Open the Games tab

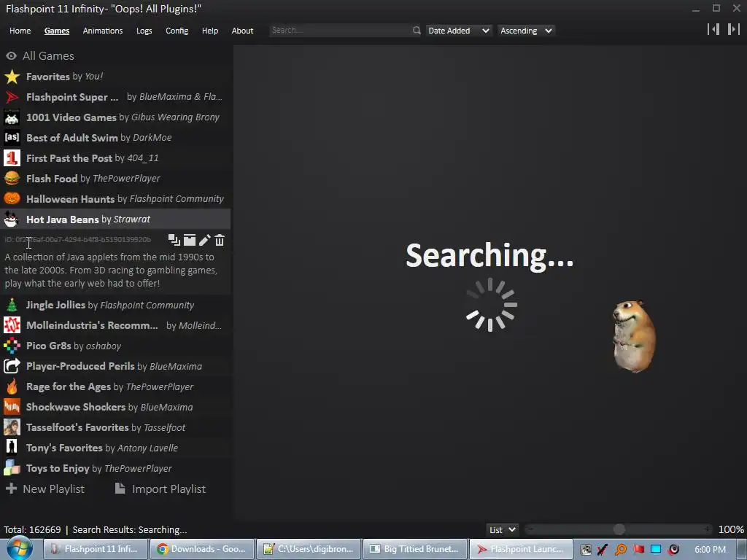click(x=57, y=31)
